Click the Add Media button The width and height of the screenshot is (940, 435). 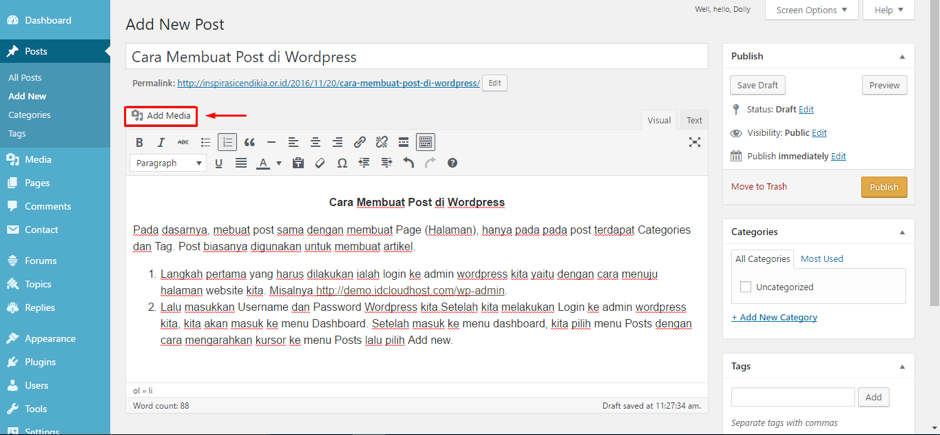(161, 116)
